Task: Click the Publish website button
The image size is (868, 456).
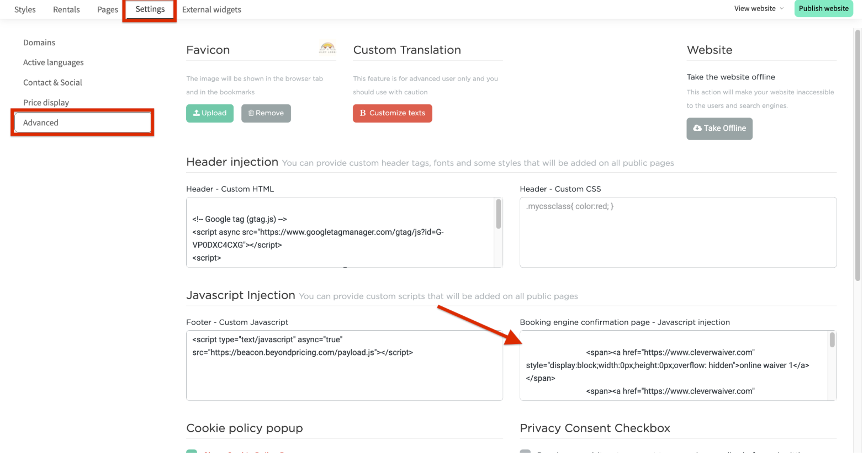Action: [x=823, y=9]
